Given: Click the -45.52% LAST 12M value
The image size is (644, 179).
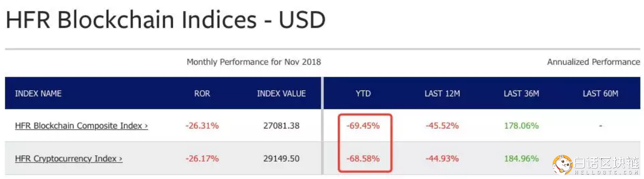Looking at the screenshot, I should pyautogui.click(x=442, y=126).
